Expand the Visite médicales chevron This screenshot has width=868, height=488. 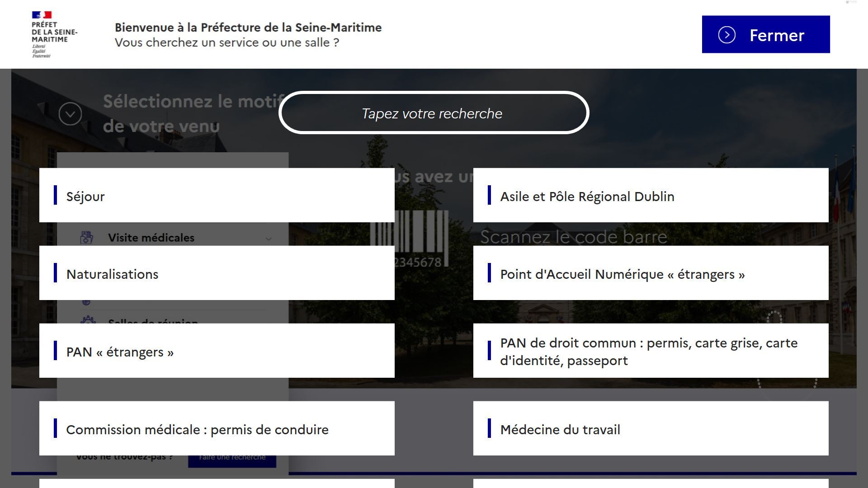click(x=269, y=239)
